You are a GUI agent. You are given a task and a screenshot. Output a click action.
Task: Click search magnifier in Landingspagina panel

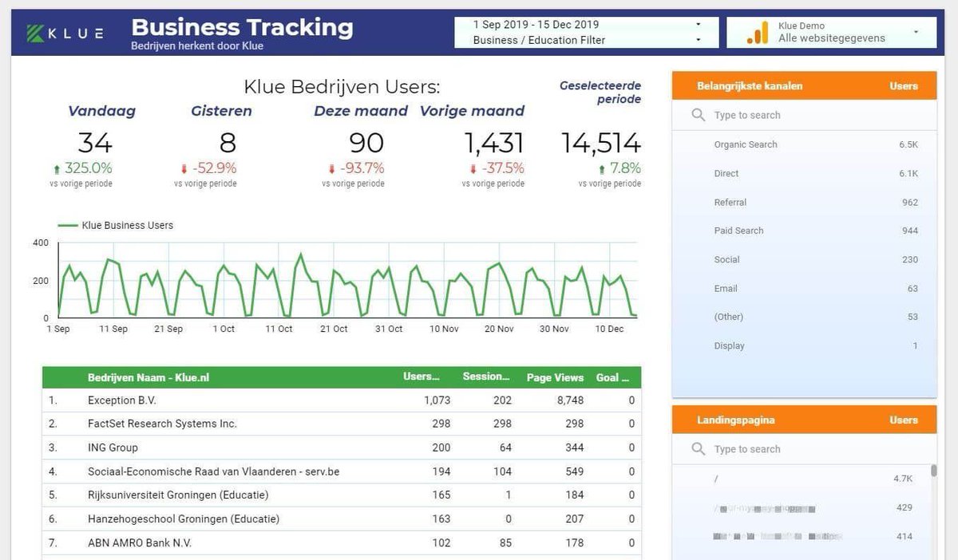pos(699,449)
